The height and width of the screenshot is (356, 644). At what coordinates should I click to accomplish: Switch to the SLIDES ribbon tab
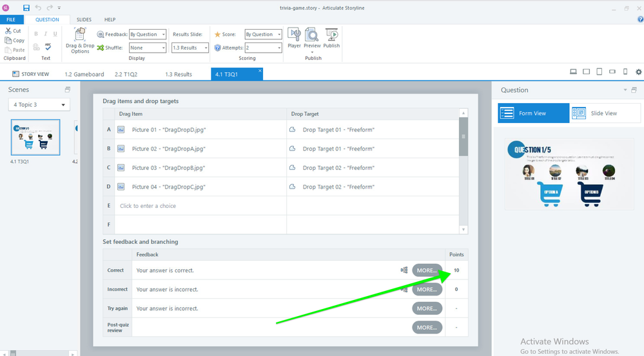click(x=84, y=20)
